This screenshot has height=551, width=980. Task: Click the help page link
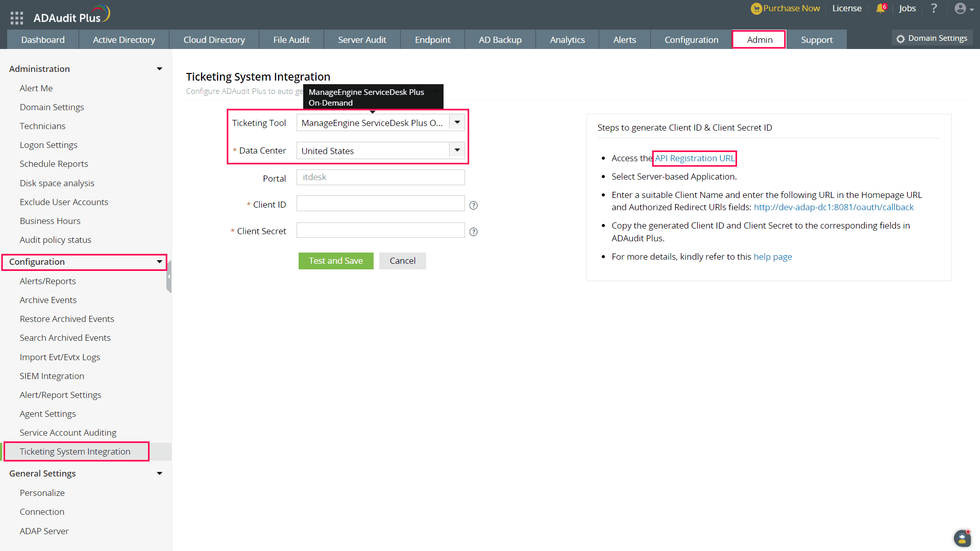click(x=773, y=257)
